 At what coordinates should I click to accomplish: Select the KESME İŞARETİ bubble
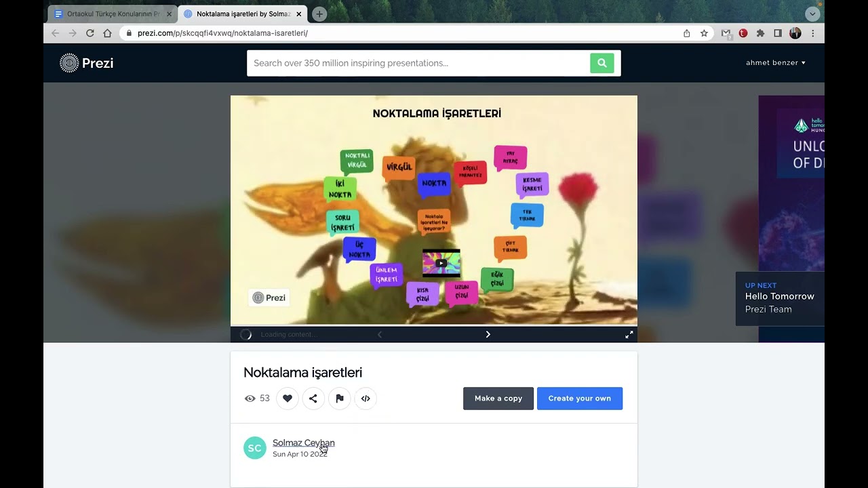(x=532, y=184)
